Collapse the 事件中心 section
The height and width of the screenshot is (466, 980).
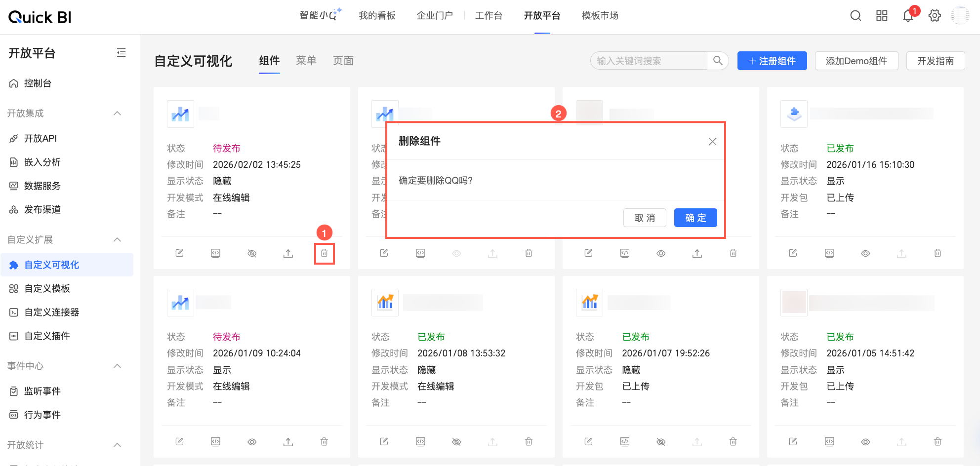(x=117, y=366)
